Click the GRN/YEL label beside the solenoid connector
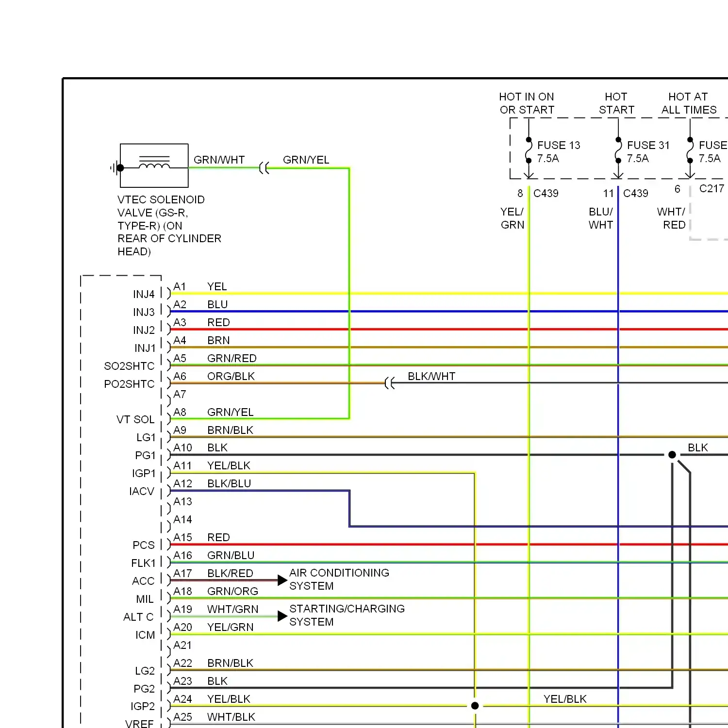 306,160
